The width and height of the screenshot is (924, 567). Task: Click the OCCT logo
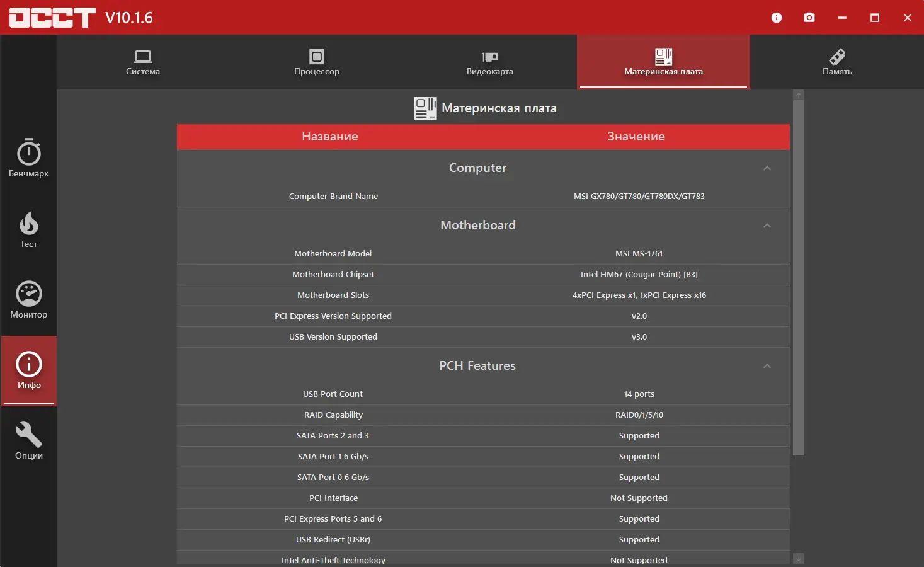pos(53,18)
